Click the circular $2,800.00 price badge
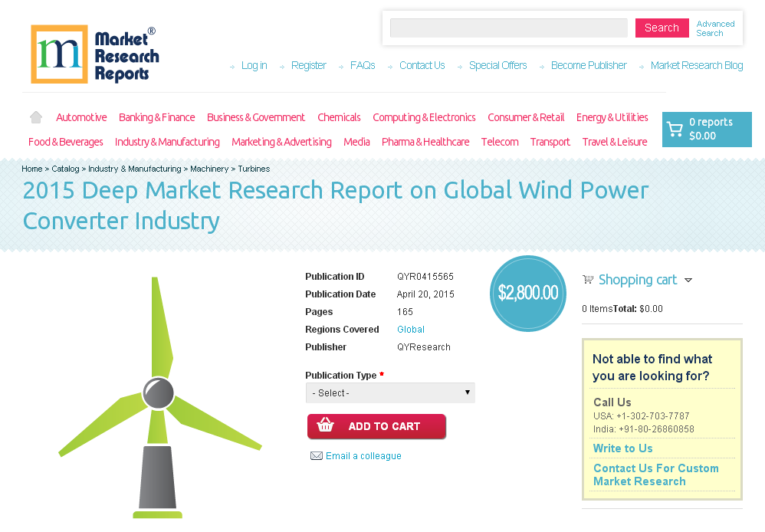 click(527, 293)
